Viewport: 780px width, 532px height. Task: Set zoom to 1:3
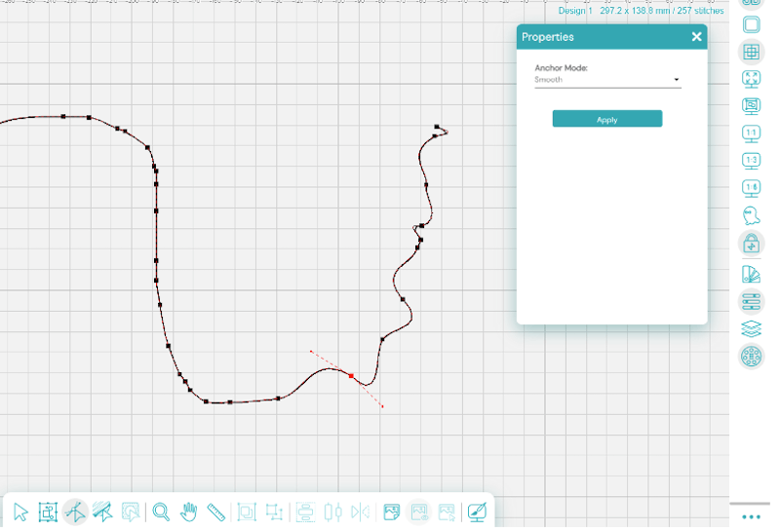click(x=751, y=161)
